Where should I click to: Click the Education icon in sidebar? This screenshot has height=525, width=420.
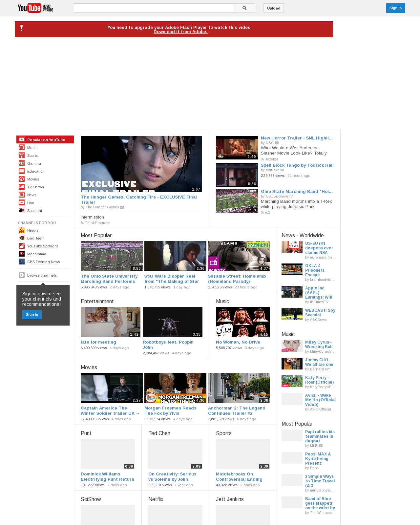(22, 171)
